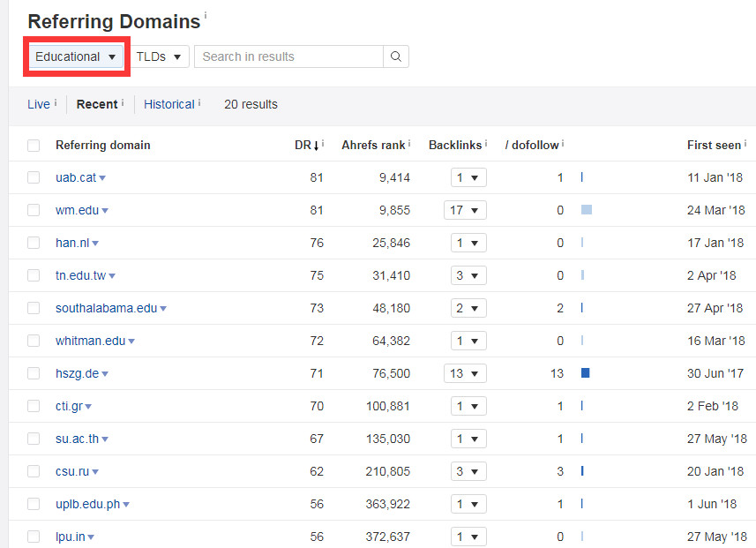Click info icon beside Backlinks header

click(x=486, y=142)
